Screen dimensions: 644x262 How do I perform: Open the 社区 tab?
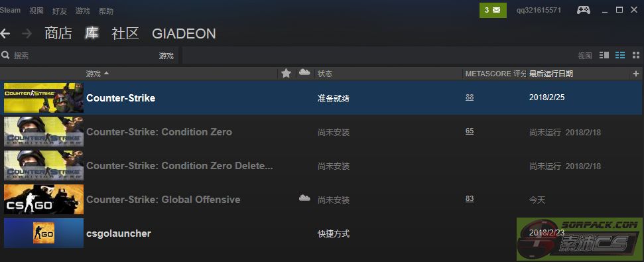coord(125,33)
